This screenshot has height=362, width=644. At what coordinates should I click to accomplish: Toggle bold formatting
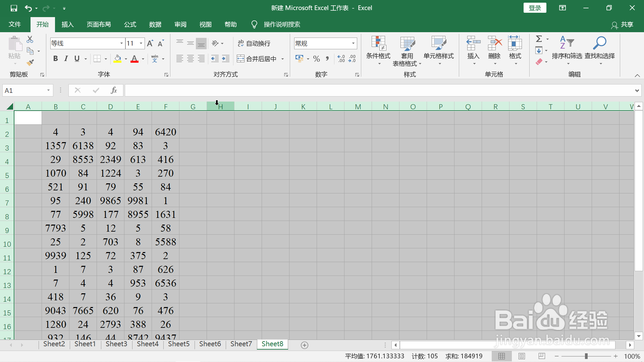pos(56,59)
